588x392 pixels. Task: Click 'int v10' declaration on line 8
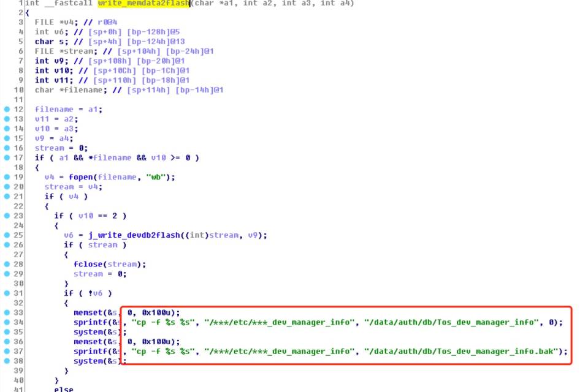click(x=55, y=70)
